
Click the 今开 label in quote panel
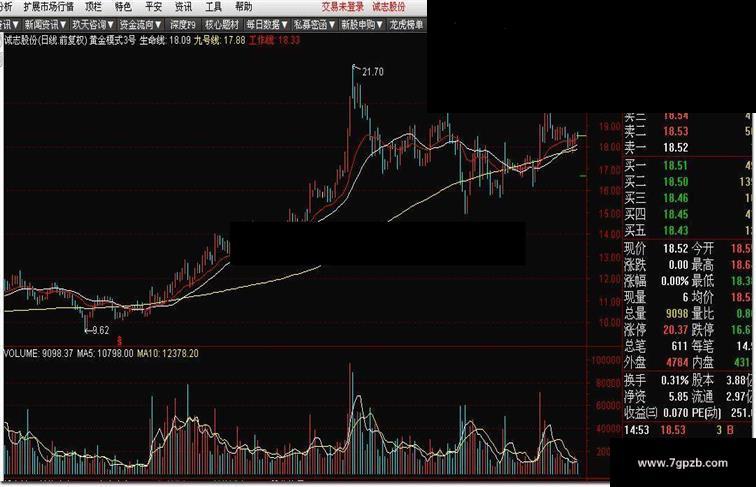pos(702,248)
